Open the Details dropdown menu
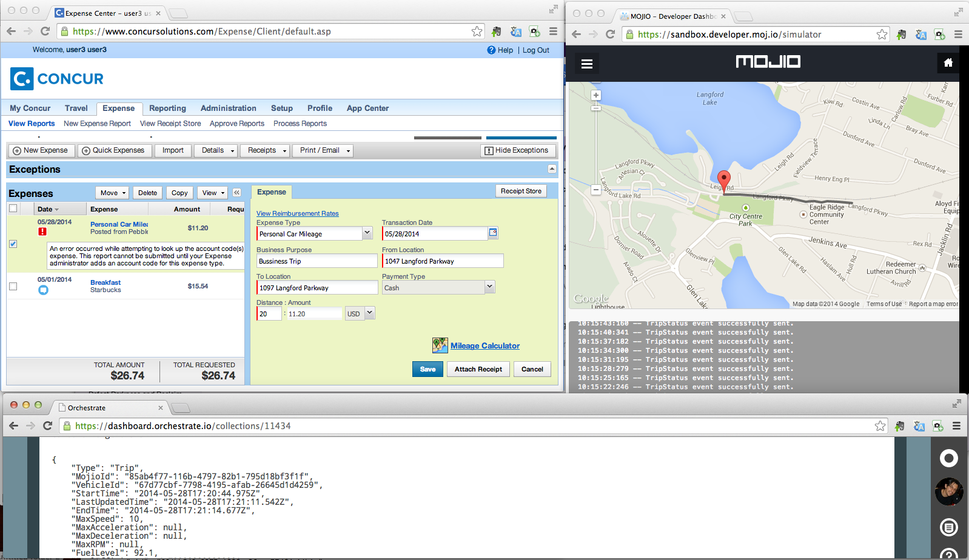 (215, 150)
